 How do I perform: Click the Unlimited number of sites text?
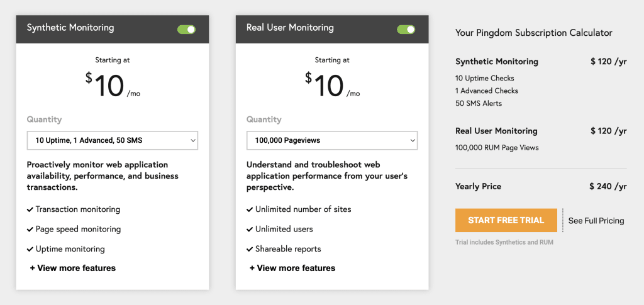pyautogui.click(x=304, y=209)
